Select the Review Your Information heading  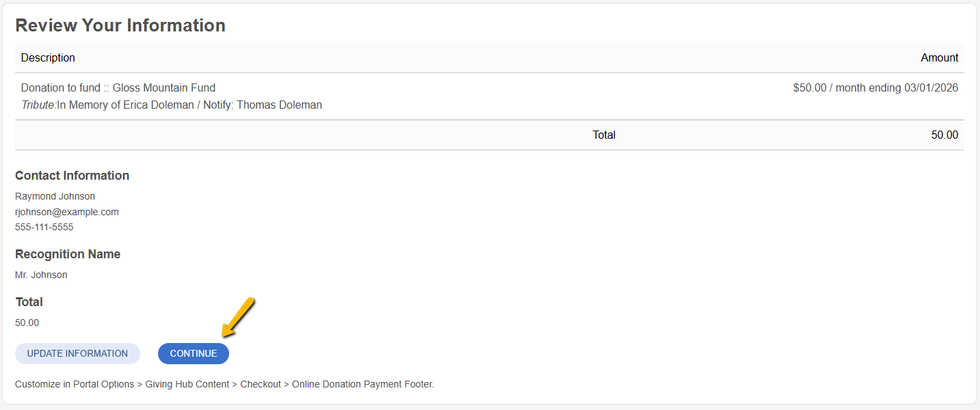coord(120,25)
